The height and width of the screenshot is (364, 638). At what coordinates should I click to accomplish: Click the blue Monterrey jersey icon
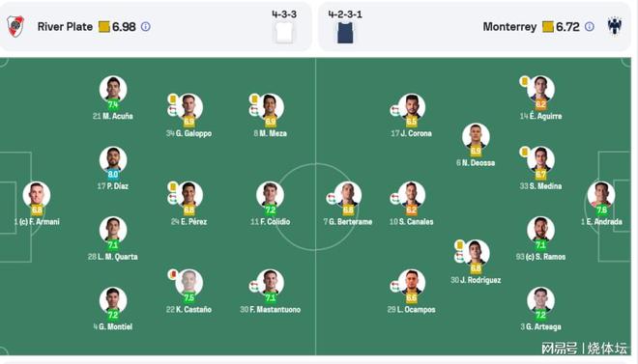pyautogui.click(x=345, y=33)
